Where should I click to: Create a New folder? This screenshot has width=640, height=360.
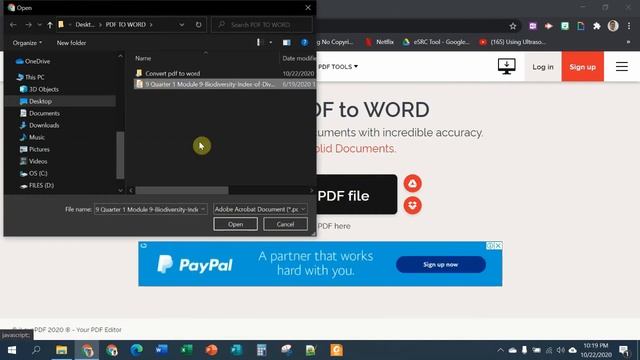tap(71, 42)
